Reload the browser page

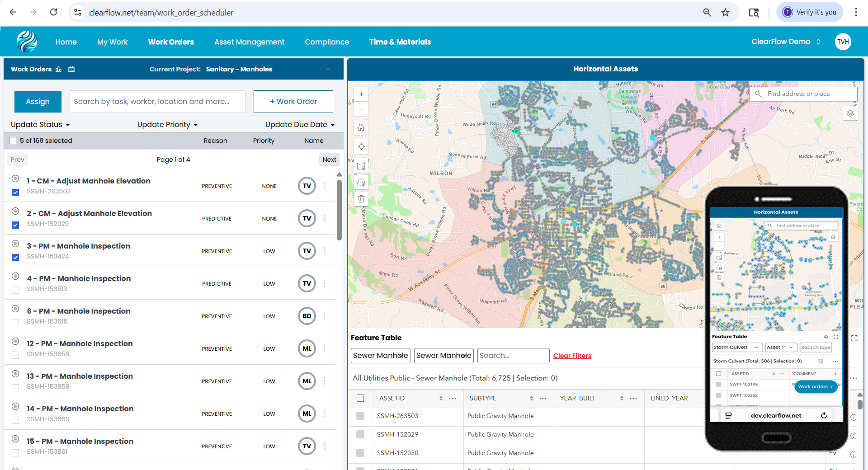coord(53,12)
